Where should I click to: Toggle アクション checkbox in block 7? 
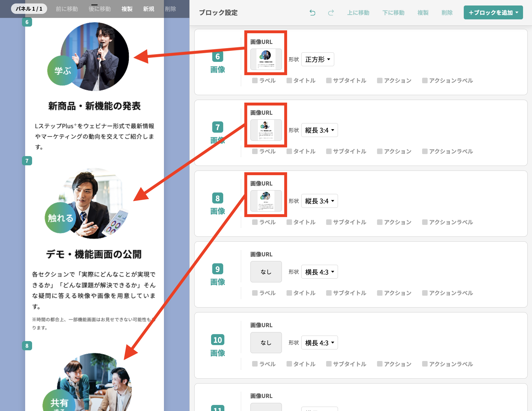tap(380, 151)
